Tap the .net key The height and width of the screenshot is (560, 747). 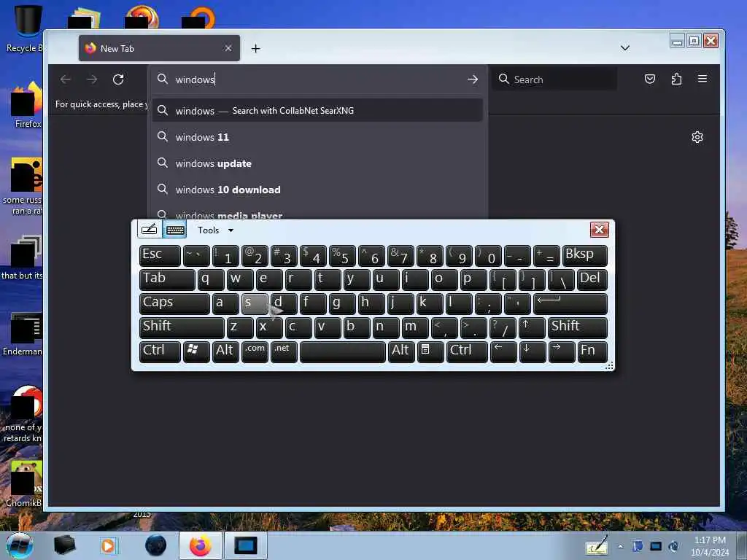[x=284, y=351]
